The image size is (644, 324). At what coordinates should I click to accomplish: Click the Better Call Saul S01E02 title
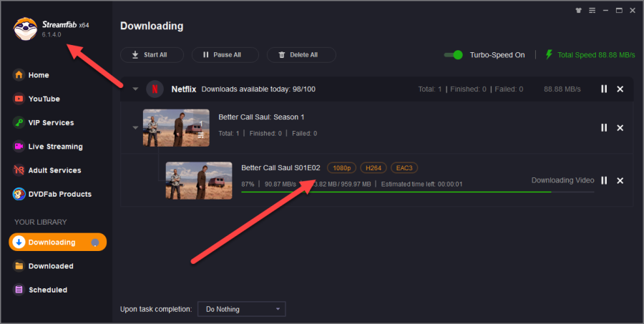280,168
